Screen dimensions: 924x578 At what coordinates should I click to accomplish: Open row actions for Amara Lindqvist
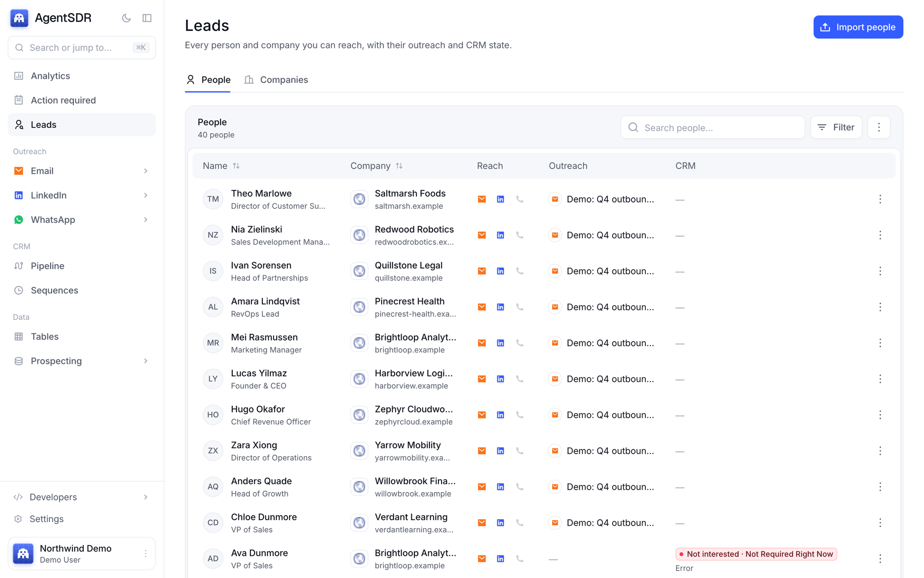880,307
